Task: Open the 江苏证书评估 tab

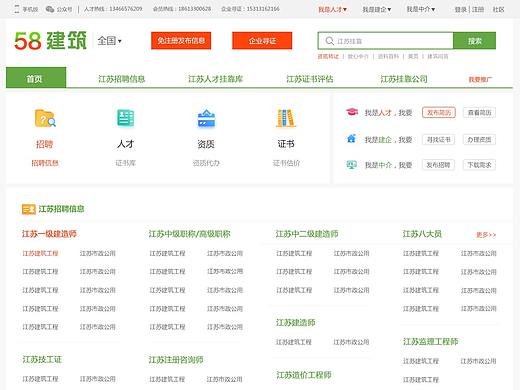Action: [310, 79]
